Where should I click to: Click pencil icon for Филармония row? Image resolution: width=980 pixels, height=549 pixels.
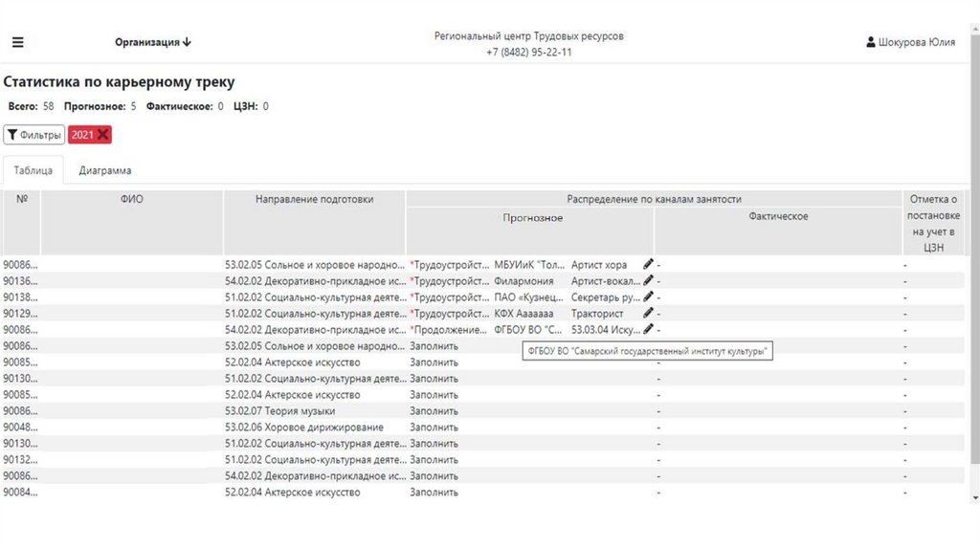pyautogui.click(x=648, y=280)
